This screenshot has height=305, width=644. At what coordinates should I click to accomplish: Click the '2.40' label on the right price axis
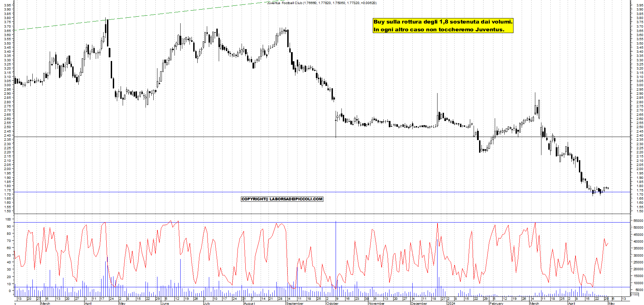pyautogui.click(x=640, y=136)
